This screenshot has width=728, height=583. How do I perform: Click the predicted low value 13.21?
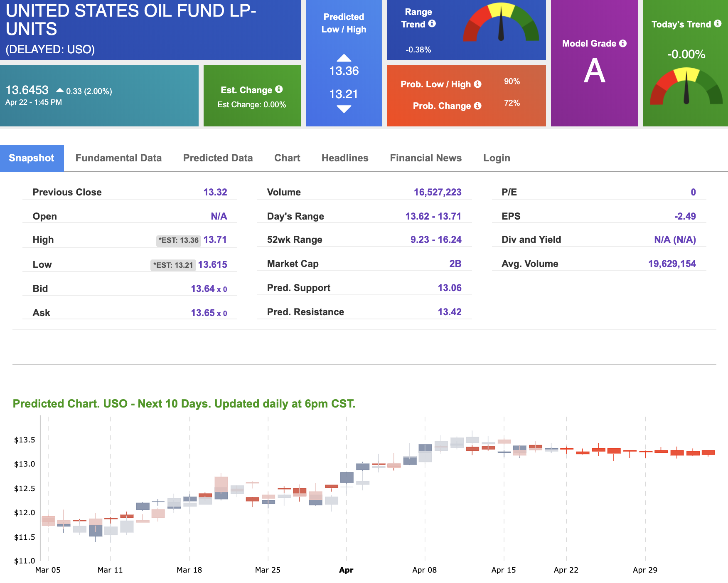[344, 94]
